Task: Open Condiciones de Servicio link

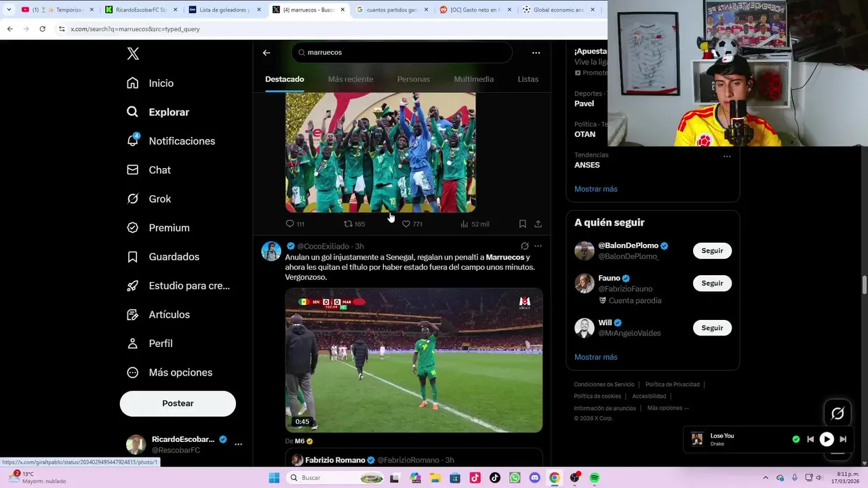Action: point(604,384)
